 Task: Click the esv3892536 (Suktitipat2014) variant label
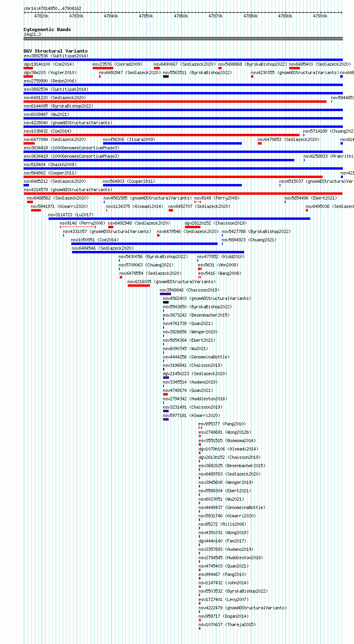coord(56,56)
